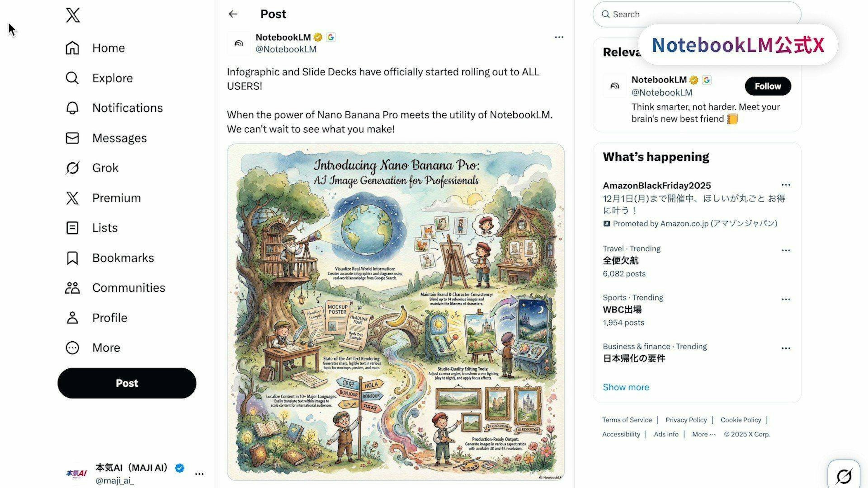Open Bookmarks icon in sidebar
Viewport: 868px width, 488px height.
pyautogui.click(x=72, y=258)
